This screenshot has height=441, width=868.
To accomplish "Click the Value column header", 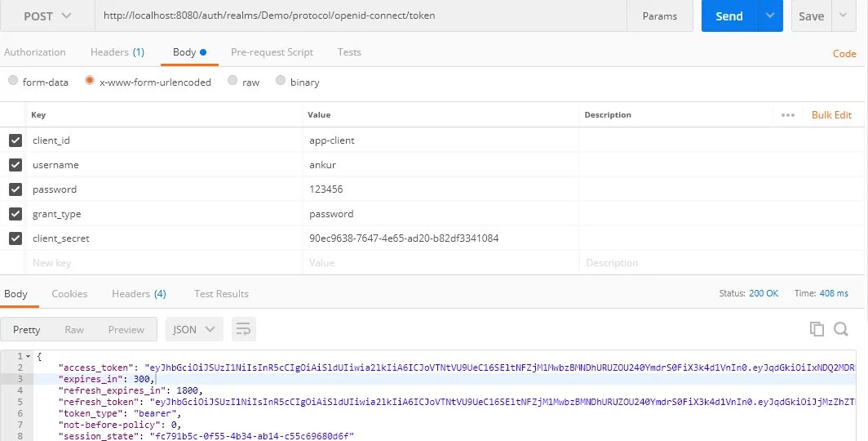I will point(319,114).
